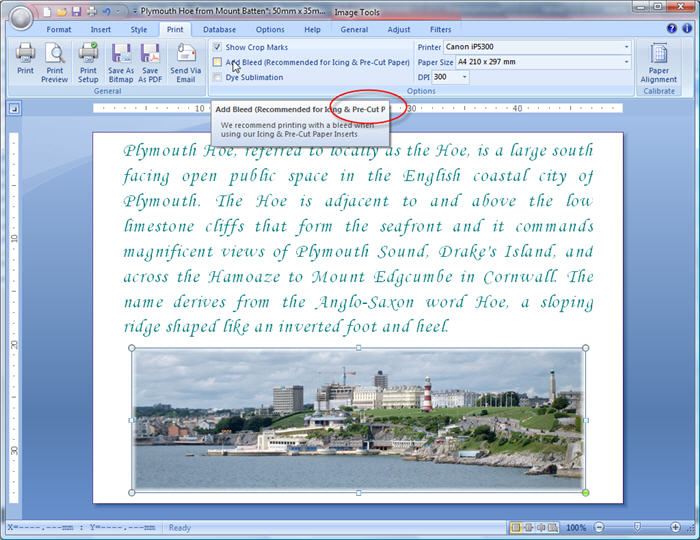
Task: Open Print Preview
Action: click(x=55, y=60)
